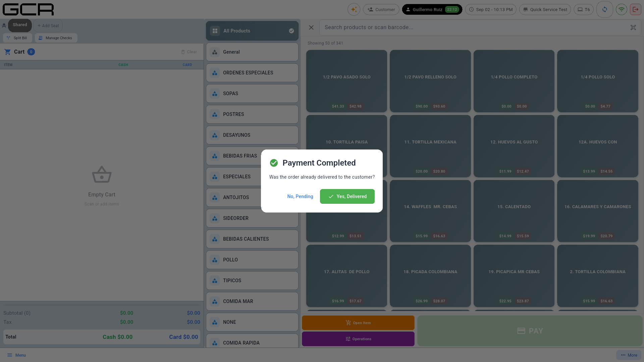Choose No, Pending in the dialog

300,196
